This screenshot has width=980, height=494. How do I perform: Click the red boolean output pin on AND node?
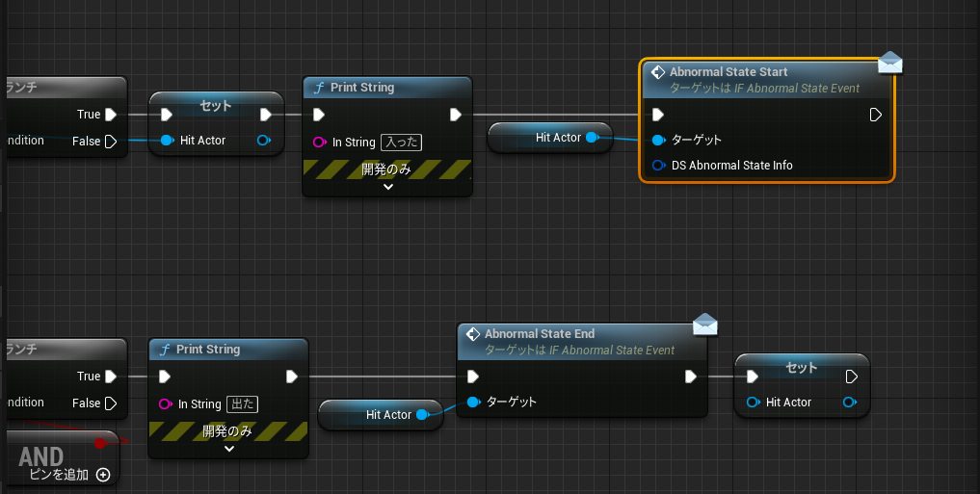(100, 443)
